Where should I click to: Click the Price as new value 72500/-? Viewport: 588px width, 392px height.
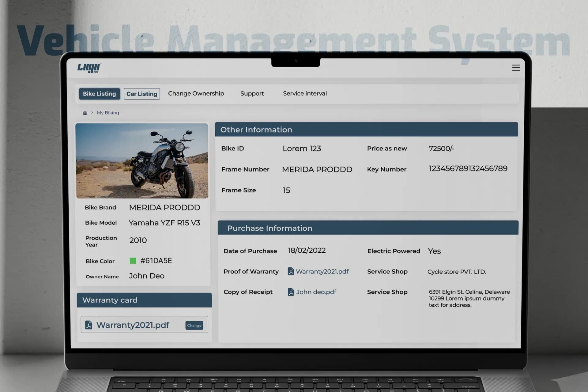pyautogui.click(x=441, y=149)
